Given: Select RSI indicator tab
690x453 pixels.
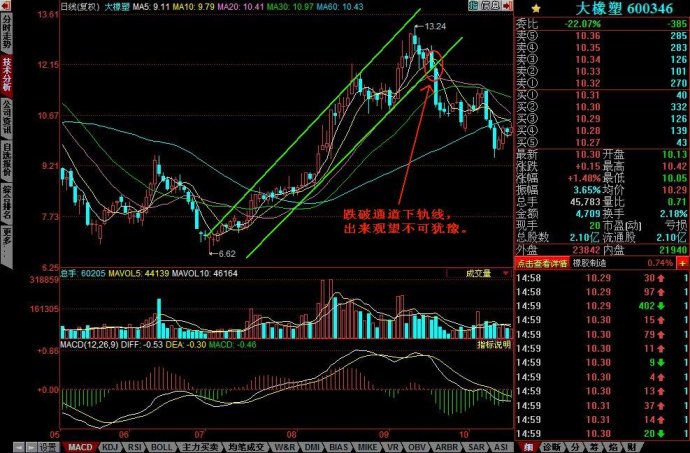Looking at the screenshot, I should click(x=134, y=447).
